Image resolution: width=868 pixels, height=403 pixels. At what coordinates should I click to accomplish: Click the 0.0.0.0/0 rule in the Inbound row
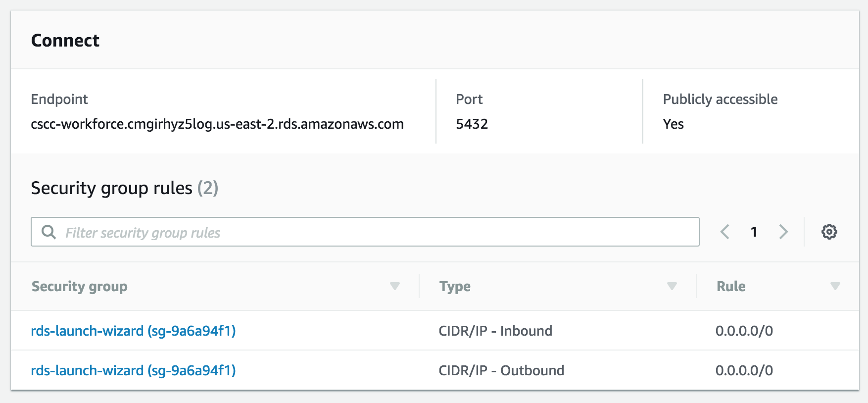(744, 331)
